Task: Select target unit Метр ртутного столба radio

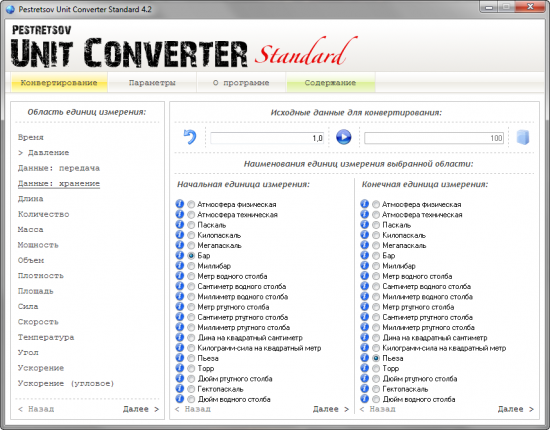Action: (376, 307)
